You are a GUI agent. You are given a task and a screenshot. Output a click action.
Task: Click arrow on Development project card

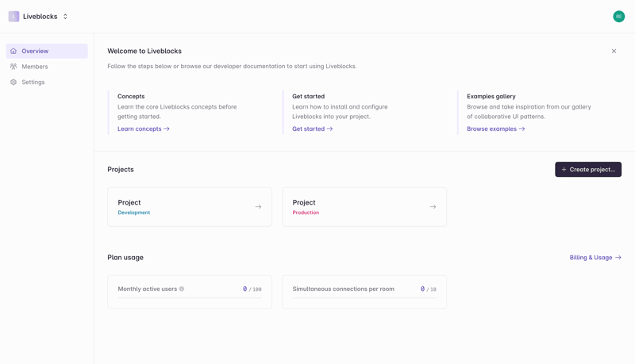click(x=258, y=207)
